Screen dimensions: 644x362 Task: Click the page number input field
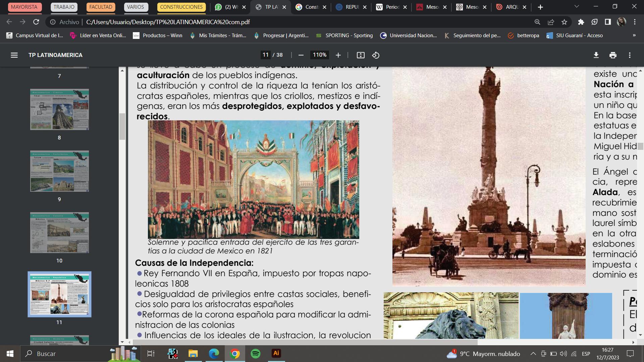pos(265,55)
